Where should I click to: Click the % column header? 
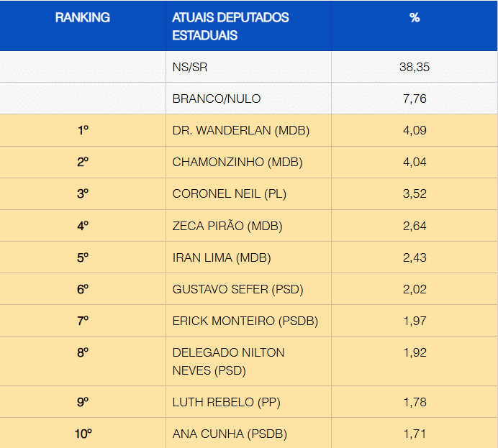415,18
